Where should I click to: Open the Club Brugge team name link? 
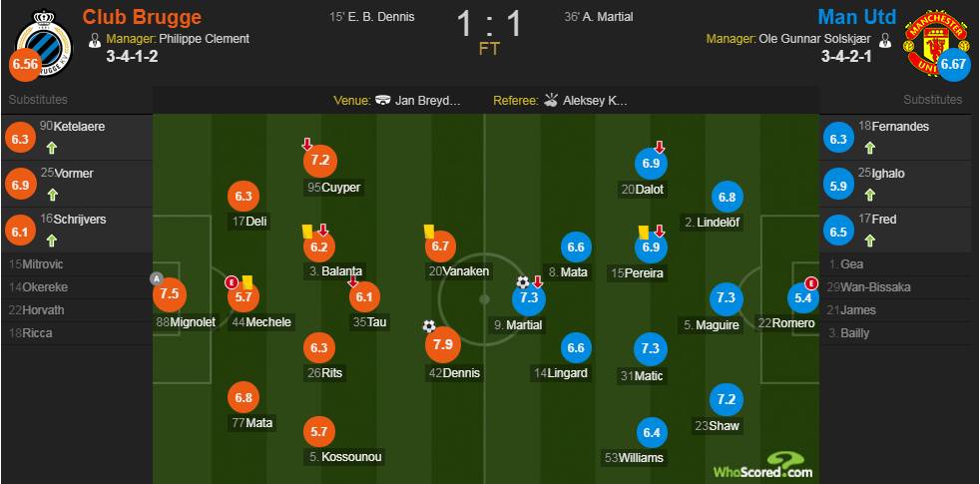142,16
